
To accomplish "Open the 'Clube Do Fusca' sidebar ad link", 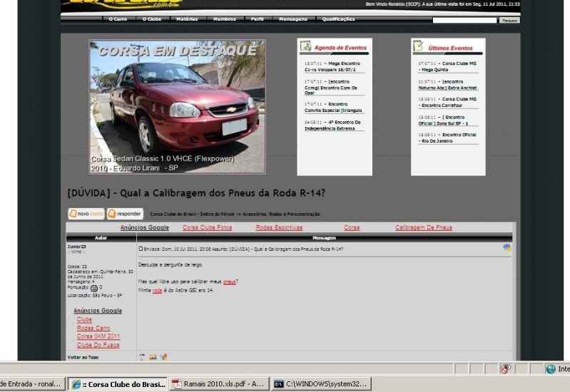I will pos(98,345).
